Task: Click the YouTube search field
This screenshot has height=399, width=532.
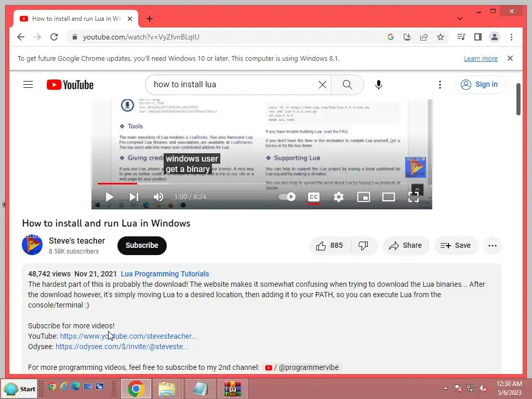Action: 234,85
